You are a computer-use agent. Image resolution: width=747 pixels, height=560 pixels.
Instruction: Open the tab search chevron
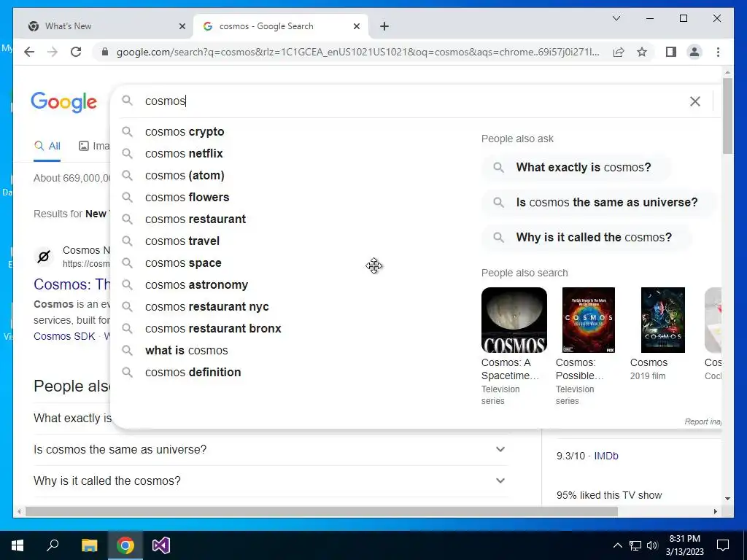(616, 18)
